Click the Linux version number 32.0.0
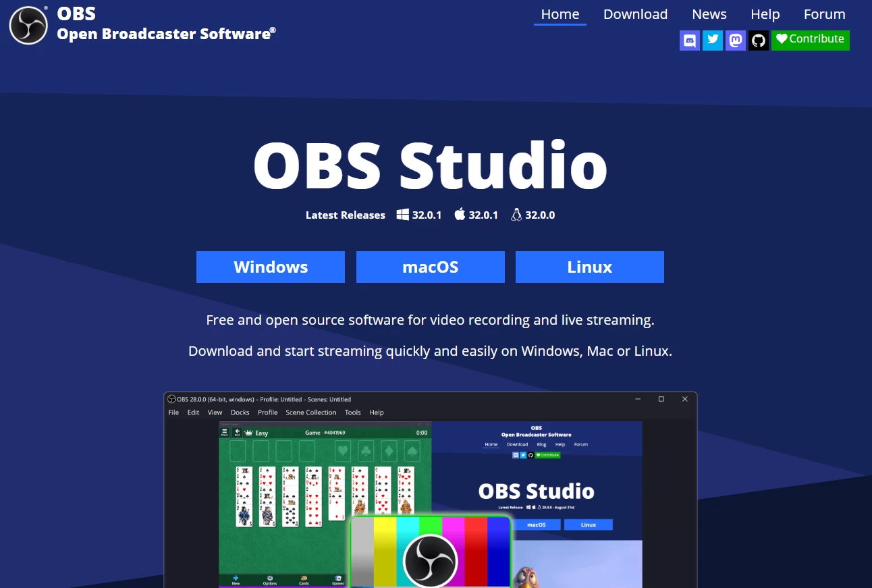872x588 pixels. coord(540,214)
